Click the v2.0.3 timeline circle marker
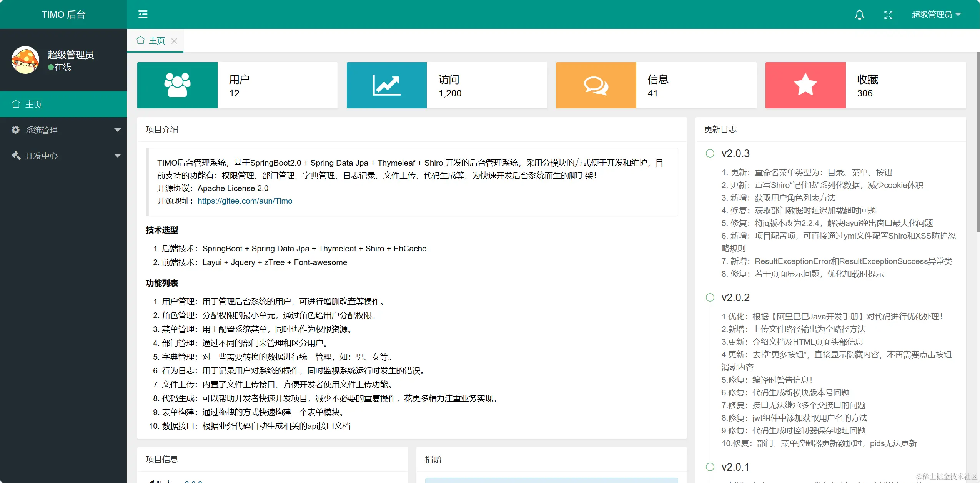The height and width of the screenshot is (483, 980). pyautogui.click(x=710, y=153)
